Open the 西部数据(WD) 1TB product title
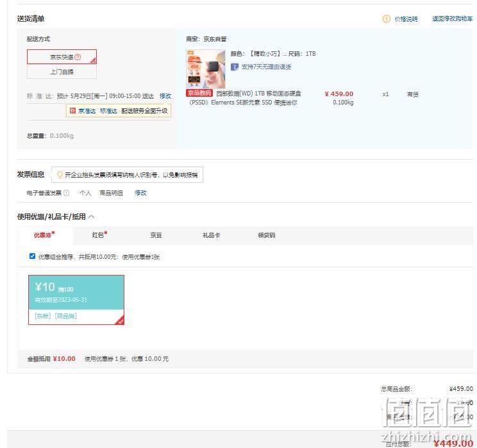 [x=245, y=97]
